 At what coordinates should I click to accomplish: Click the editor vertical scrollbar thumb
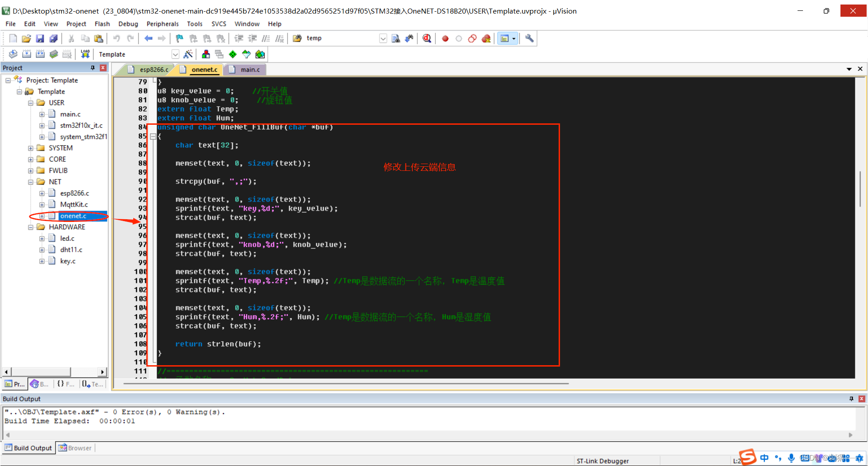[860, 189]
